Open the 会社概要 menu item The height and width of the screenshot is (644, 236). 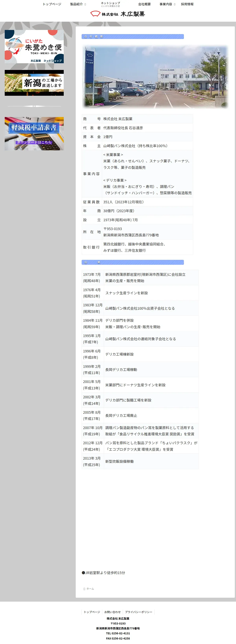(x=144, y=4)
